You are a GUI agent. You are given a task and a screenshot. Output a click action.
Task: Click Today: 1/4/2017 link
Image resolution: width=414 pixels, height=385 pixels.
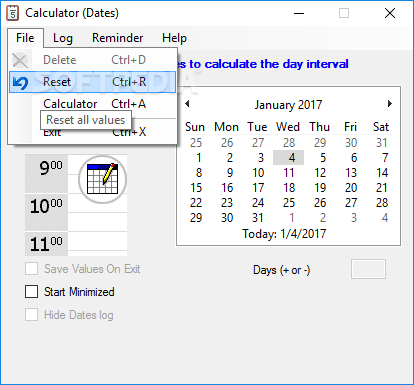pos(284,234)
